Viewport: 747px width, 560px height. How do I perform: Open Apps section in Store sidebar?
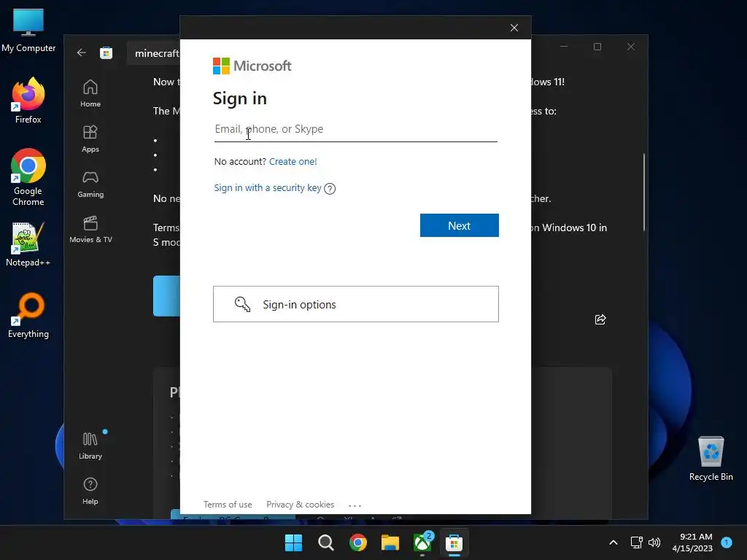(x=90, y=139)
